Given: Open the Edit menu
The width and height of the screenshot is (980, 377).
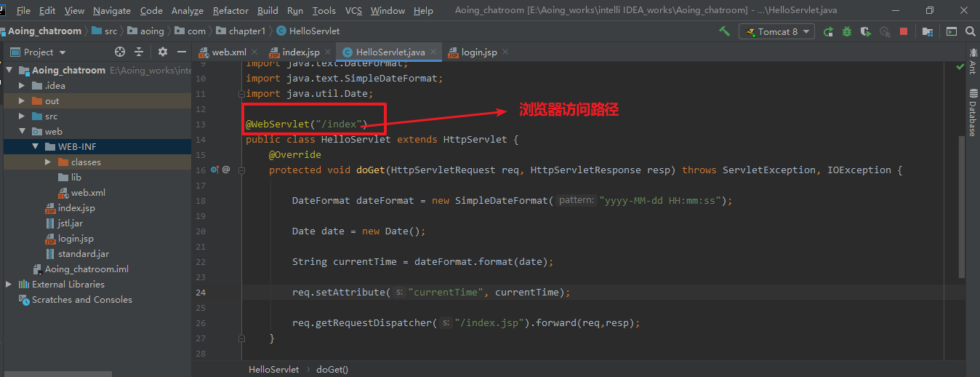Looking at the screenshot, I should (x=47, y=10).
